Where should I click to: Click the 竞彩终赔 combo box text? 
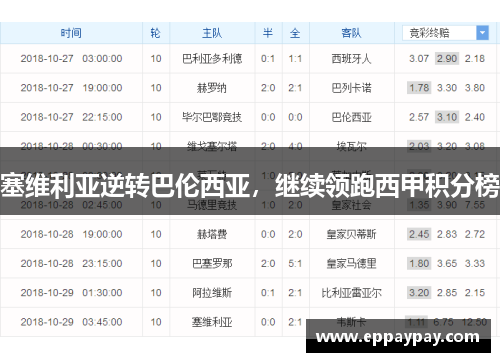[x=429, y=33]
